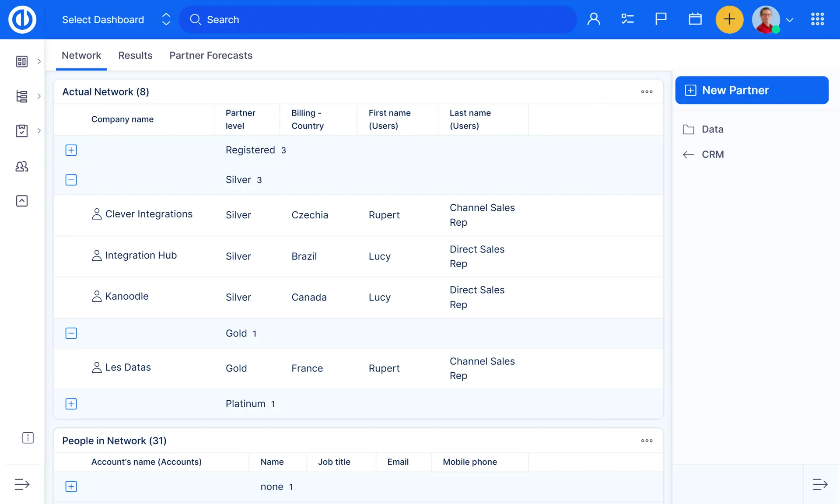The height and width of the screenshot is (504, 840).
Task: Click the yellow plus quick-add button
Action: (729, 19)
